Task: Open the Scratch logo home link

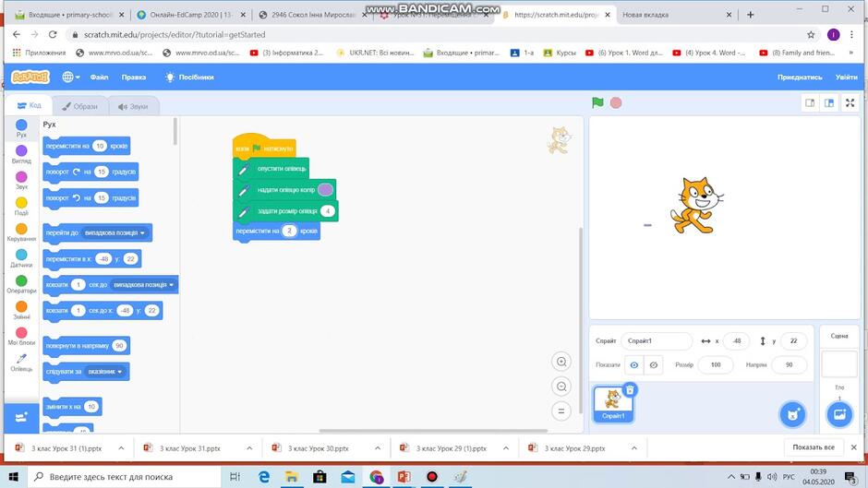Action: click(30, 77)
